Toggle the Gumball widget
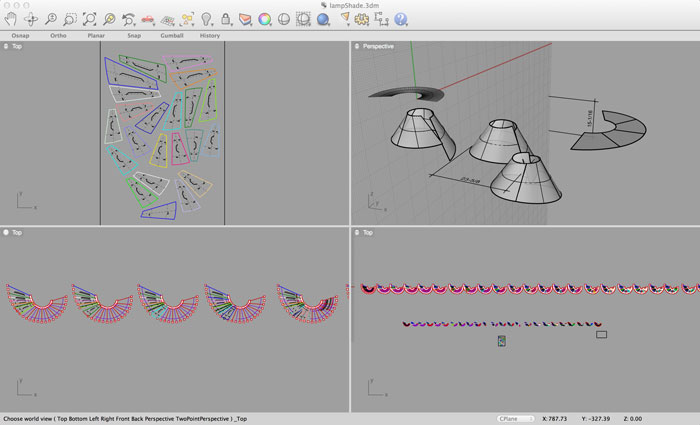700x425 pixels. click(x=172, y=35)
